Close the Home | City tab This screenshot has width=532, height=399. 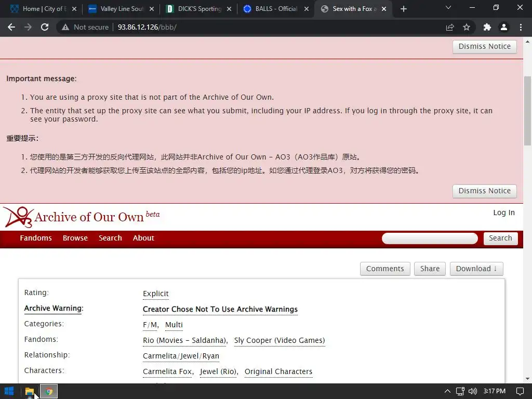point(74,9)
